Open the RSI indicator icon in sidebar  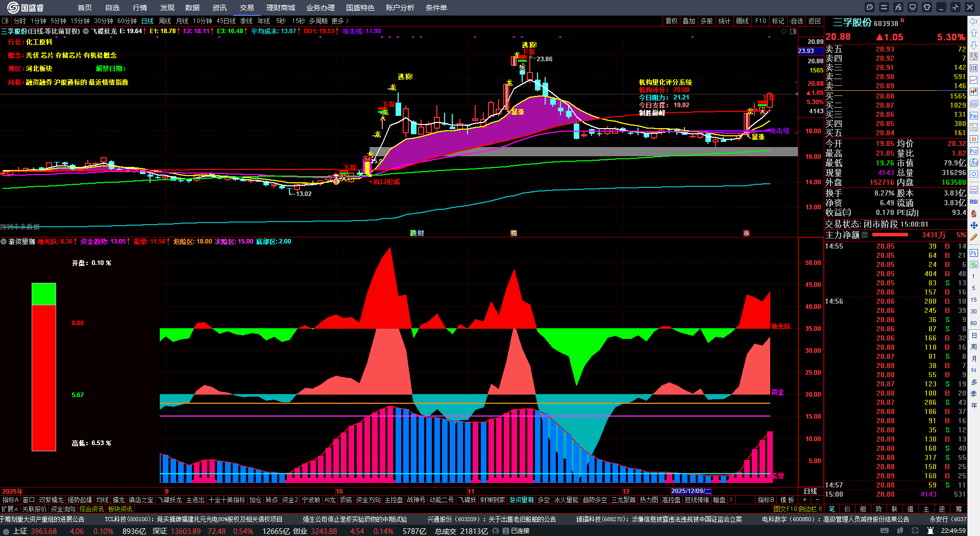pos(974,202)
